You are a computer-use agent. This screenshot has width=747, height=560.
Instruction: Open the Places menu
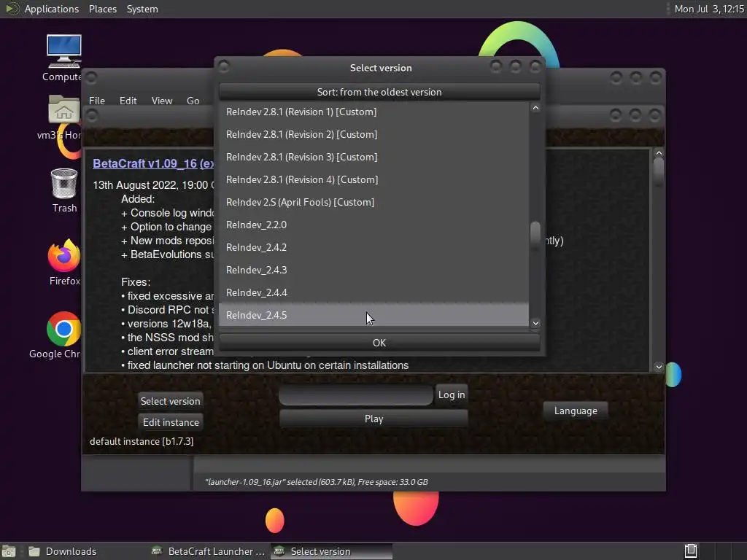102,9
